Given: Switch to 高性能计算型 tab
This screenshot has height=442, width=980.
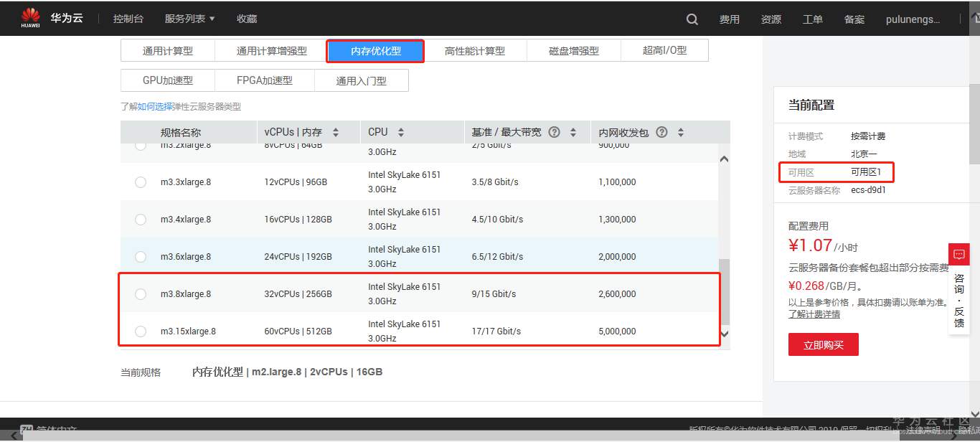Looking at the screenshot, I should point(475,51).
